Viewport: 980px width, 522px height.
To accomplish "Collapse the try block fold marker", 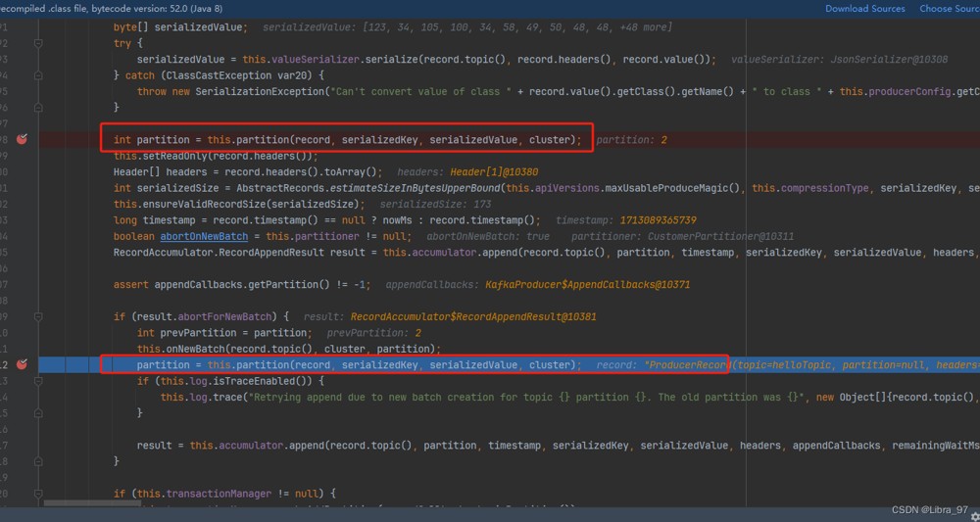I will tap(38, 44).
